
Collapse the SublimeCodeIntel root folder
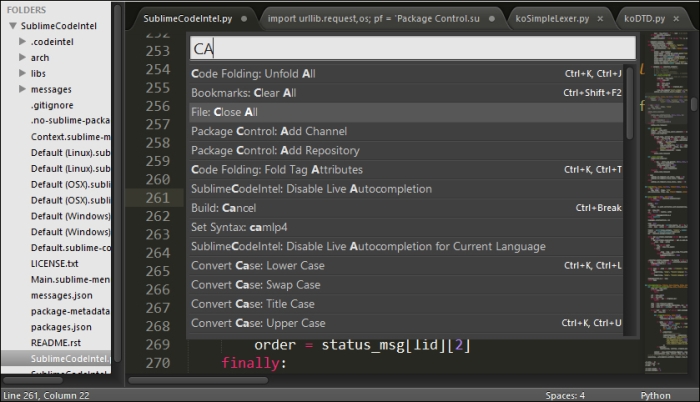13,26
